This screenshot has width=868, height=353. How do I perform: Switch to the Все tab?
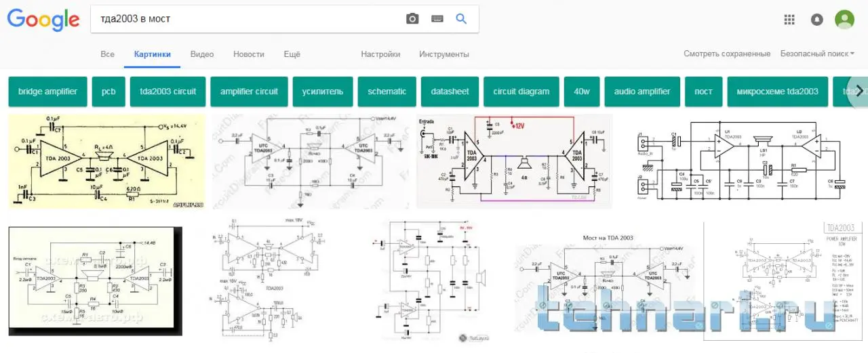107,54
